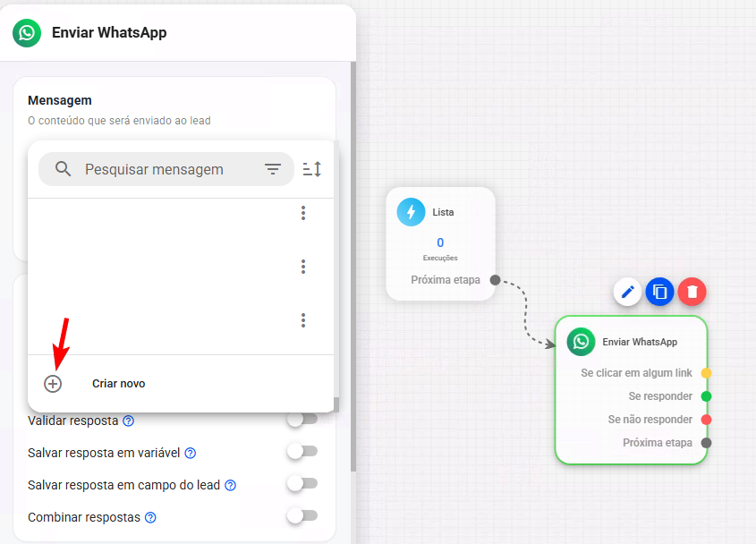Open the three-dot menu of the first message row
The image size is (756, 544).
pos(303,213)
